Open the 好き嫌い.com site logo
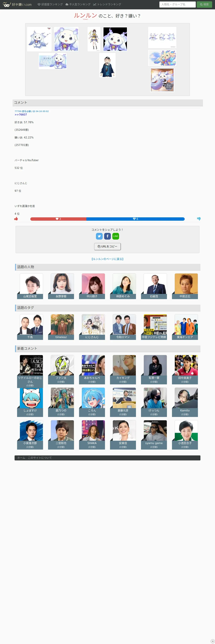 coord(17,5)
